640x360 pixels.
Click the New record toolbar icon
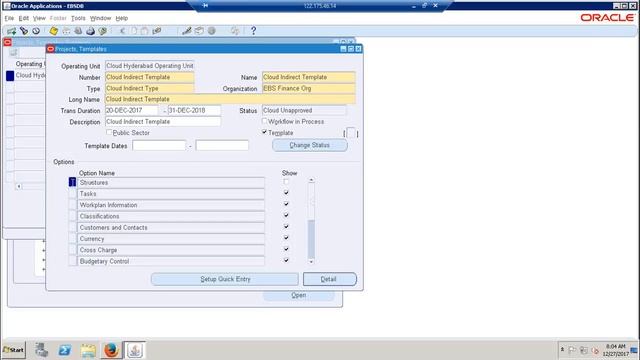point(11,31)
